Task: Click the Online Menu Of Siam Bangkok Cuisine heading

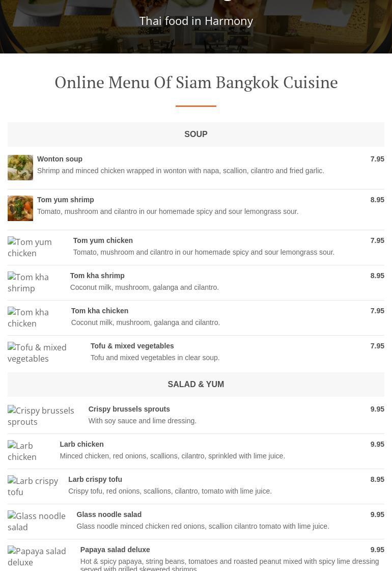Action: pyautogui.click(x=196, y=83)
